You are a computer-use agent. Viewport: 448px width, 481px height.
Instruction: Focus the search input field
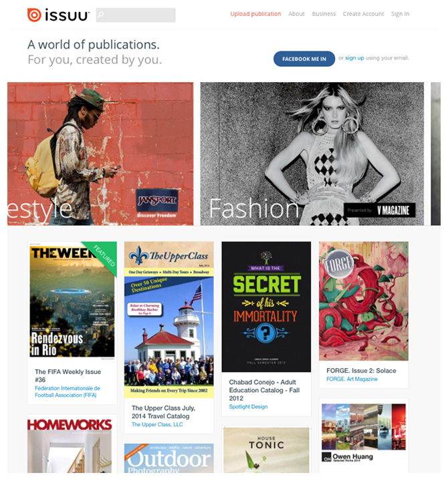coord(136,15)
